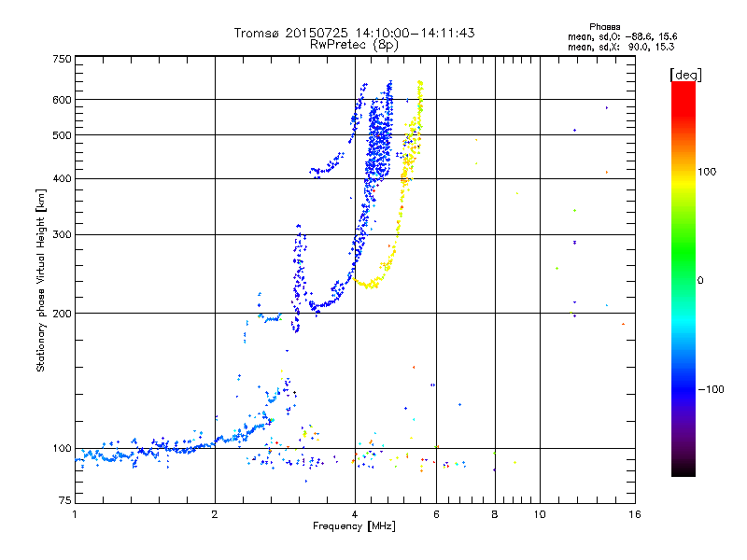Click the 'Phases' heading text
Image resolution: width=747 pixels, height=560 pixels.
point(604,27)
